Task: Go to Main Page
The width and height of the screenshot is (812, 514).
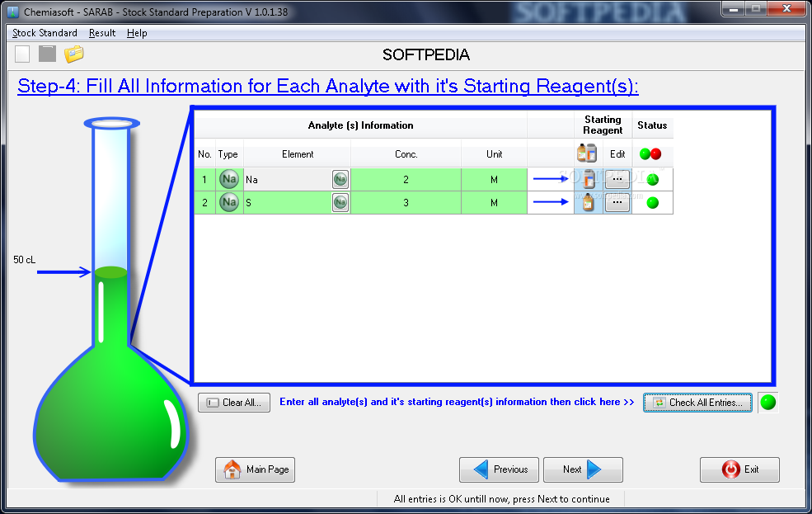Action: click(256, 469)
